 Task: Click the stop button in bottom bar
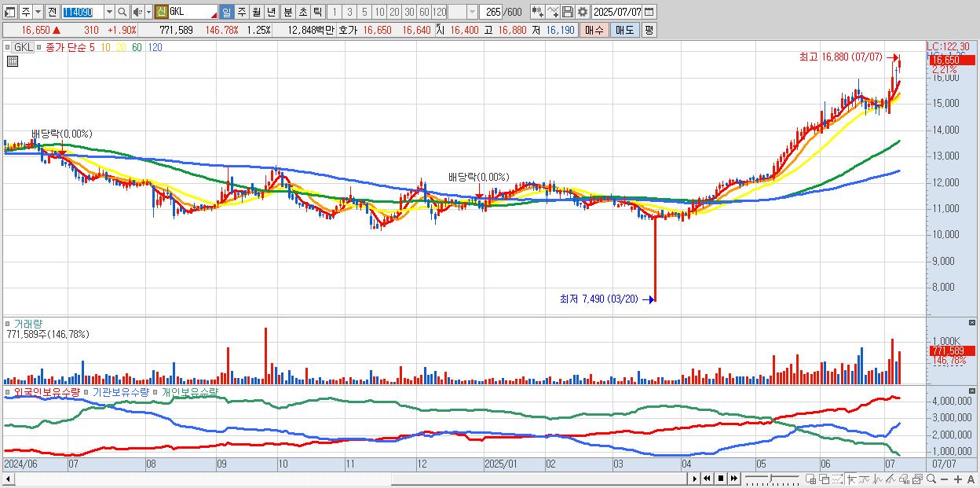[721, 479]
